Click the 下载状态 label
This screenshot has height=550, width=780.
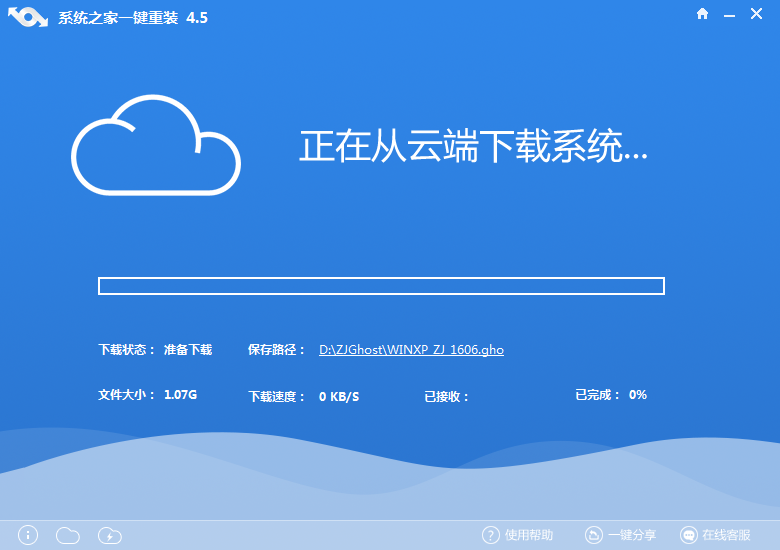(126, 350)
